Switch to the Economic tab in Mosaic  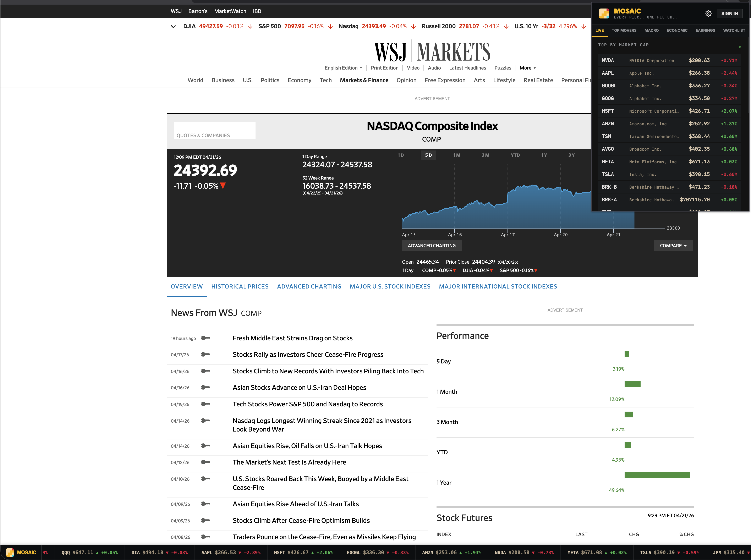677,31
